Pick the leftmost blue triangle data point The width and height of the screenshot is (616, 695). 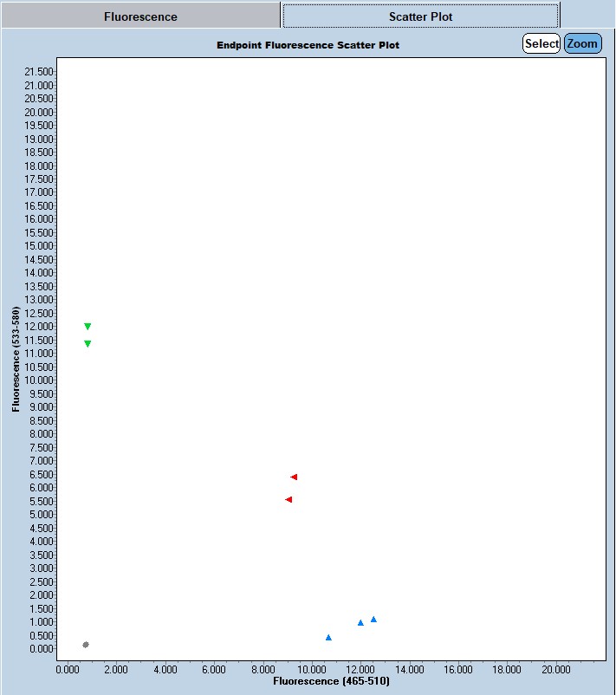328,637
